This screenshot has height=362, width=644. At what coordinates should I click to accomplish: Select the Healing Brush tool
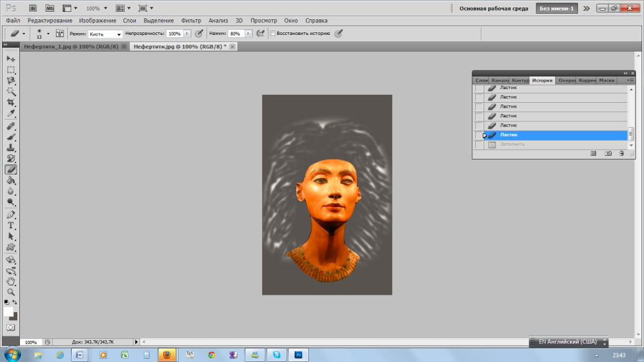click(x=11, y=126)
